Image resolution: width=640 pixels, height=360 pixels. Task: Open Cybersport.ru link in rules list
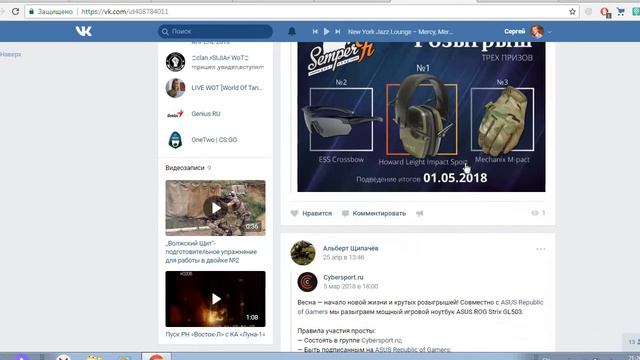[x=381, y=340]
